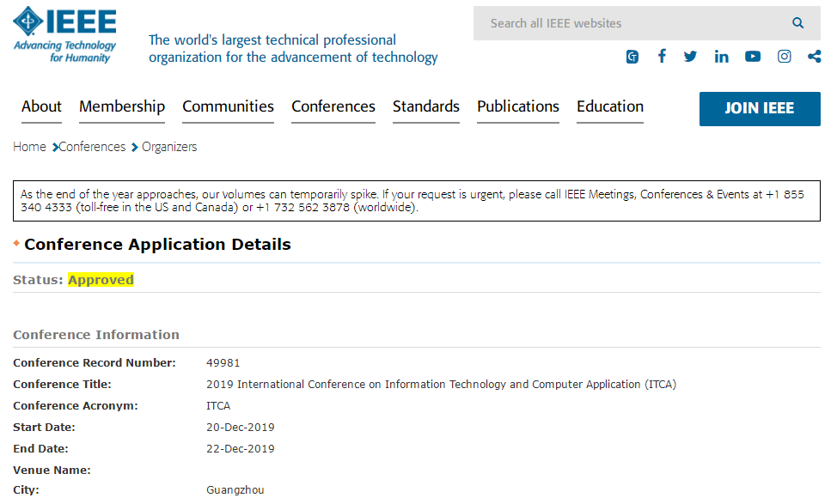Open the Communities menu
837x504 pixels.
(x=228, y=106)
